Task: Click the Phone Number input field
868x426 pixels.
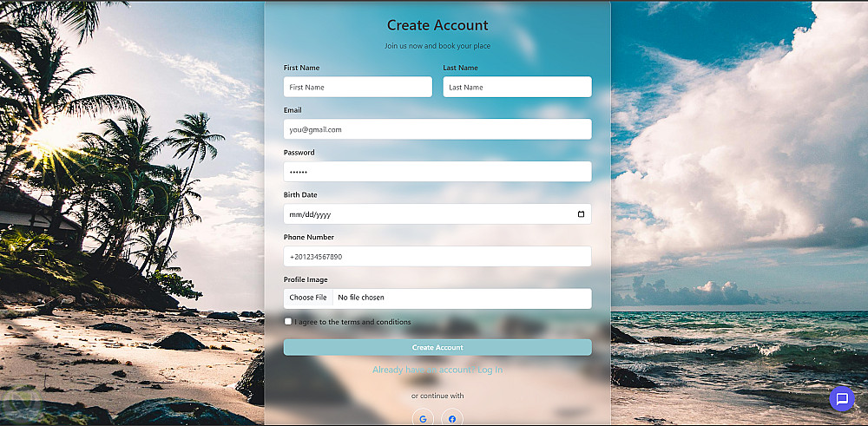Action: (x=437, y=256)
